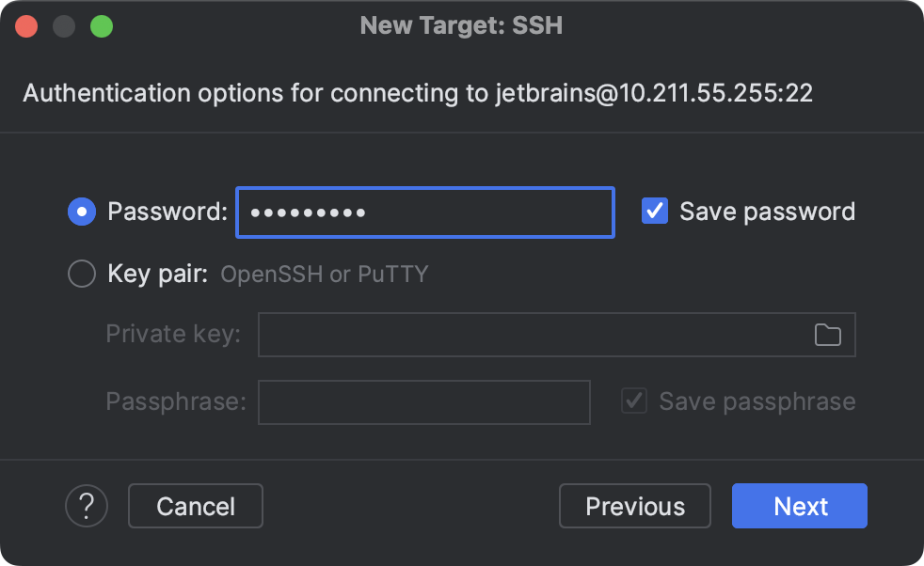Click the green zoom button in titlebar
Viewport: 924px width, 566px height.
tap(101, 25)
